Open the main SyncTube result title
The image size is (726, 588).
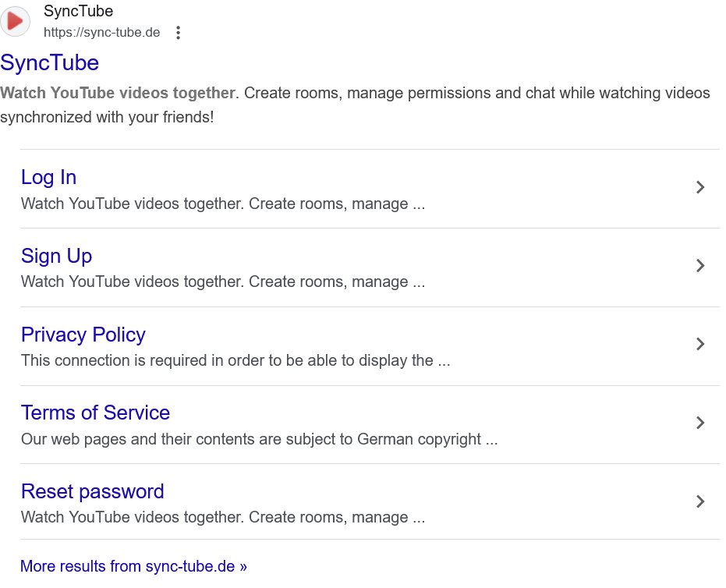click(50, 62)
